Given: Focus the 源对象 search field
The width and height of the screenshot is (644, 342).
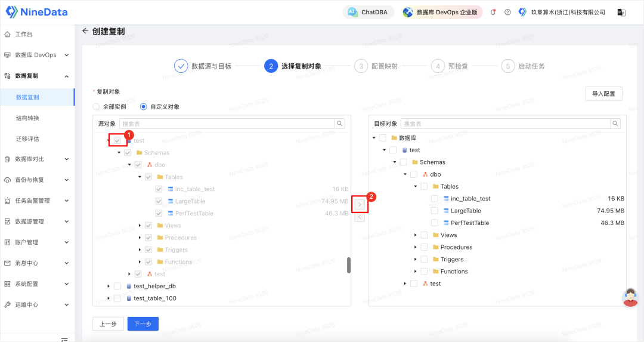Looking at the screenshot, I should (x=227, y=124).
